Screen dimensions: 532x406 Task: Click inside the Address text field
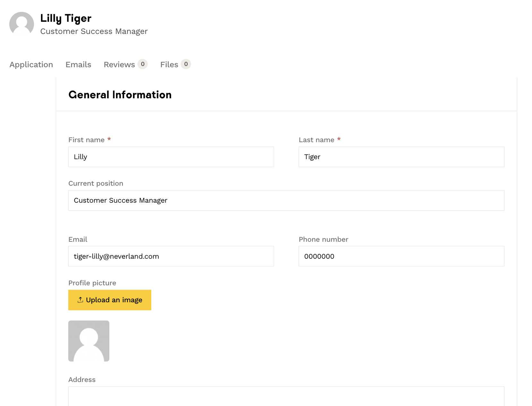coord(286,396)
